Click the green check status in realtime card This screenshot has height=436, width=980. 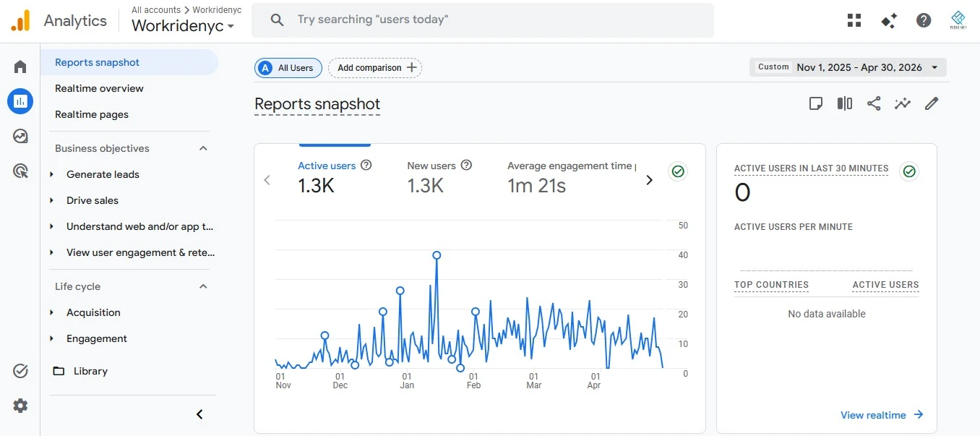point(909,171)
